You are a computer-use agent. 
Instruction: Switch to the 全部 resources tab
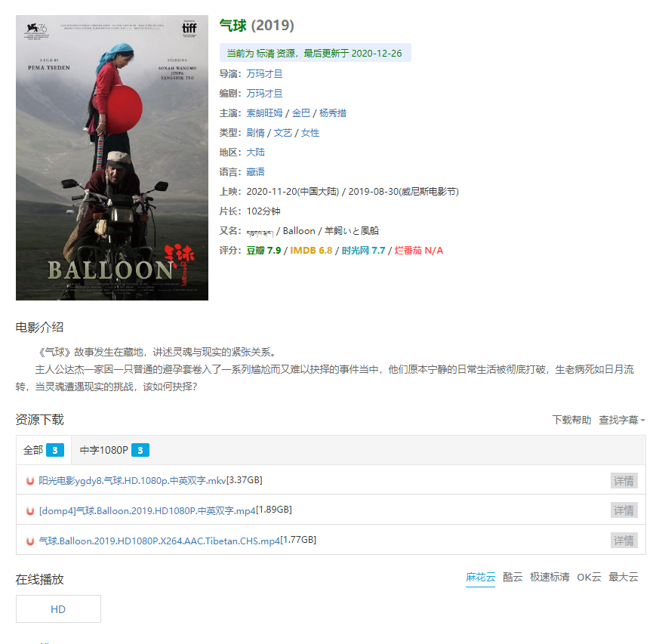click(44, 450)
